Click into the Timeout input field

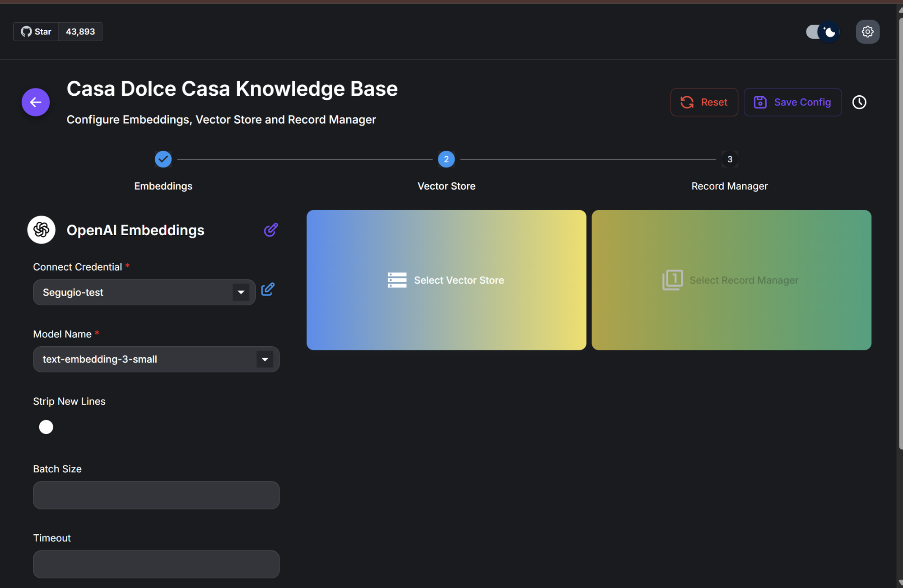(156, 564)
